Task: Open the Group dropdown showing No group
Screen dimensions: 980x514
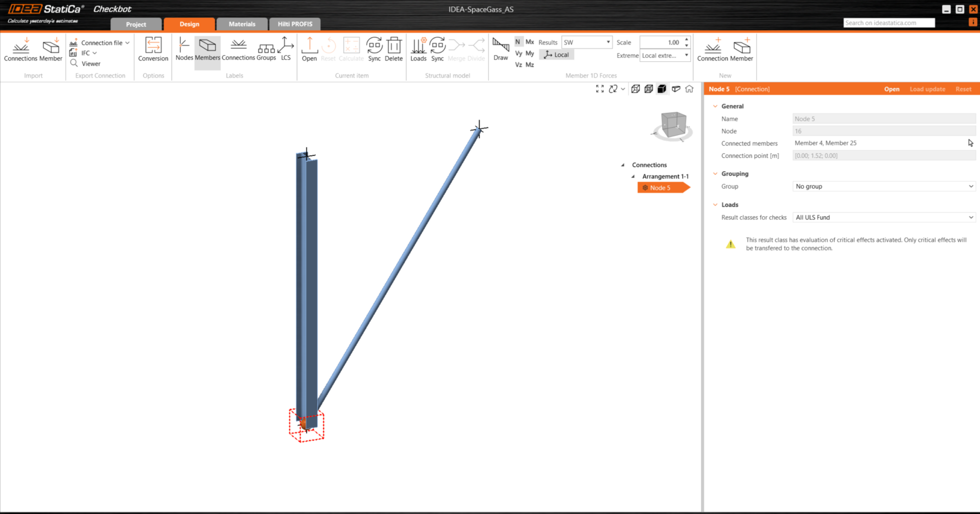Action: [x=884, y=186]
